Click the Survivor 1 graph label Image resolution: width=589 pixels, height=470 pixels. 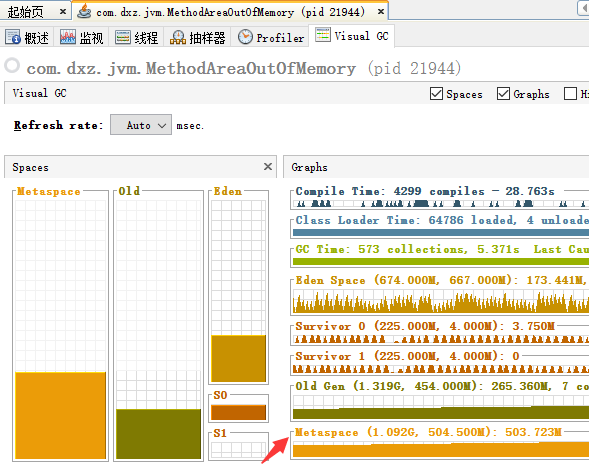pos(408,356)
